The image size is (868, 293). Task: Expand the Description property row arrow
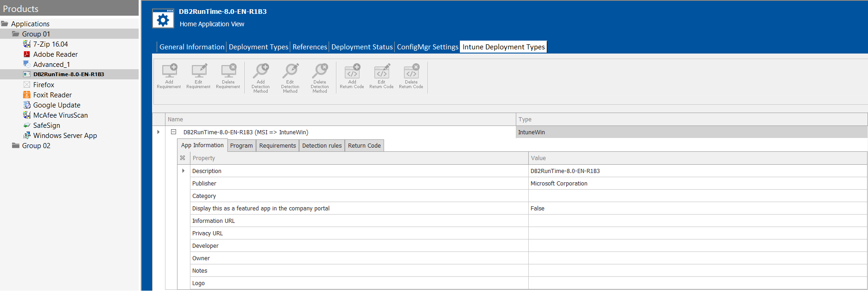point(183,171)
